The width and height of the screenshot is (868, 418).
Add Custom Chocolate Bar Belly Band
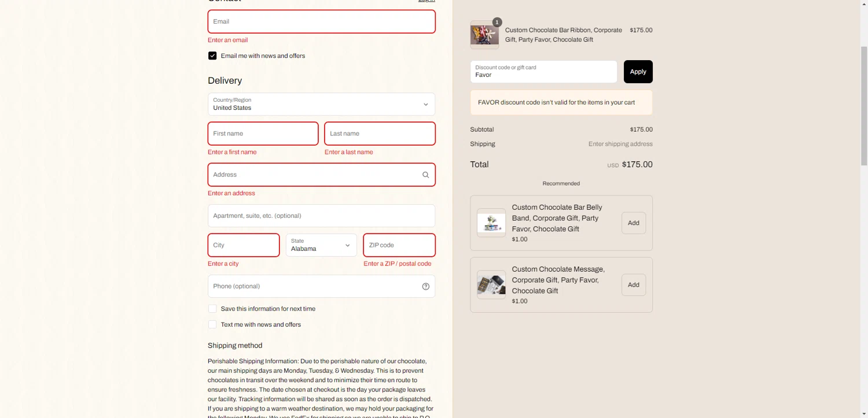tap(634, 223)
